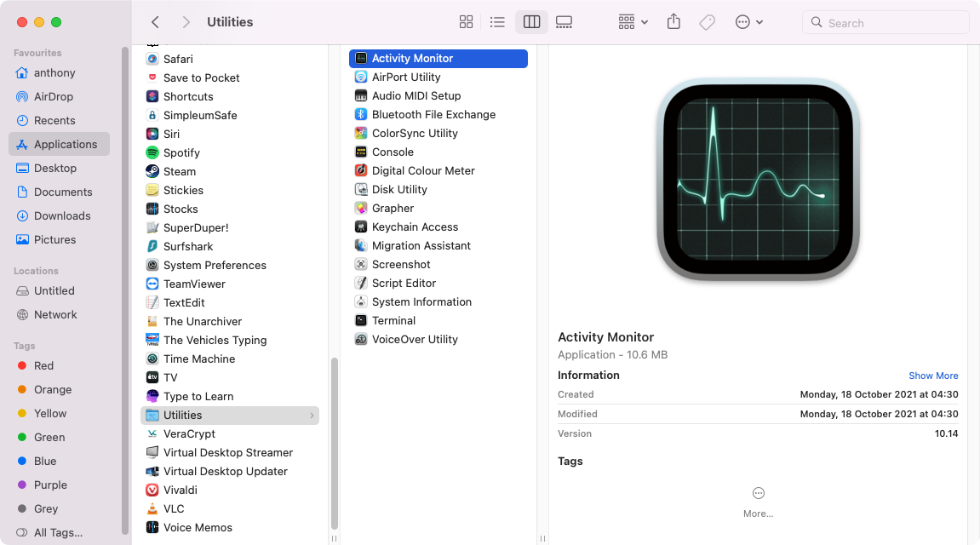Select Activity Monitor in Utilities list
The image size is (980, 545).
438,58
